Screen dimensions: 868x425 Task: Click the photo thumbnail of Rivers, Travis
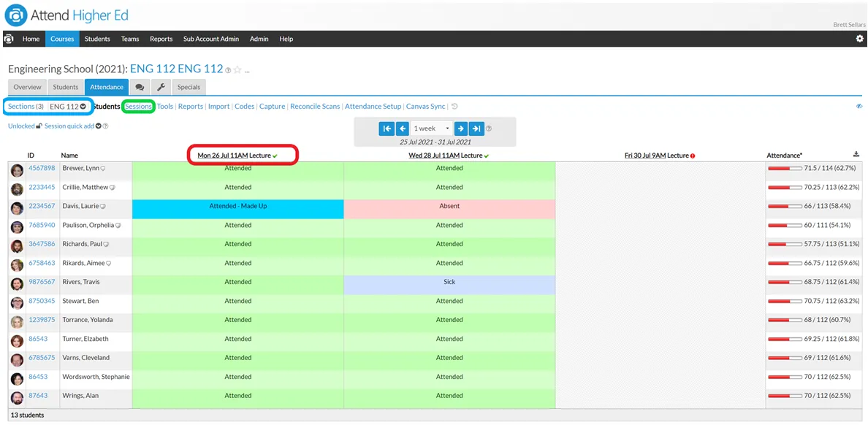[17, 284]
